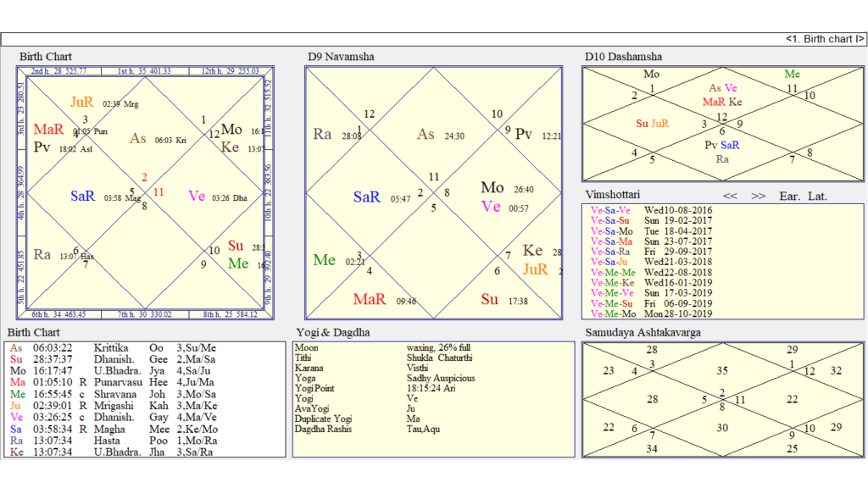
Task: Select the Ve-Sa-Su dasha row
Action: click(652, 221)
